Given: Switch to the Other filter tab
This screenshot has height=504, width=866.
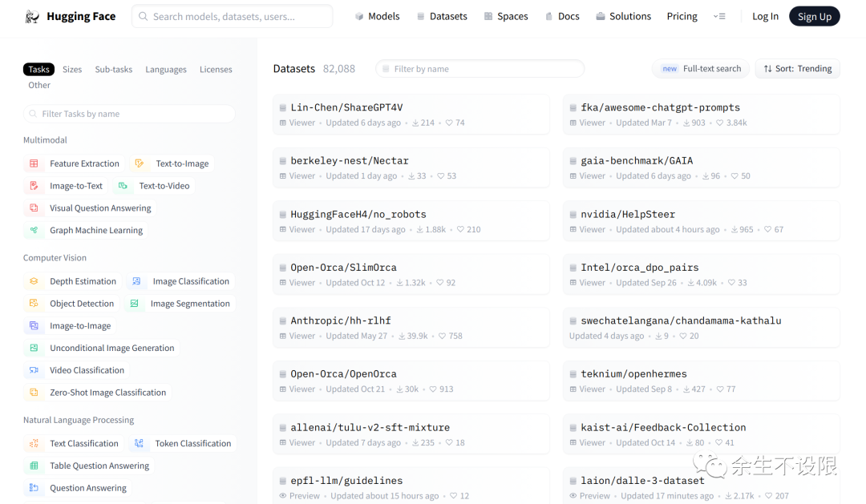Looking at the screenshot, I should 39,85.
